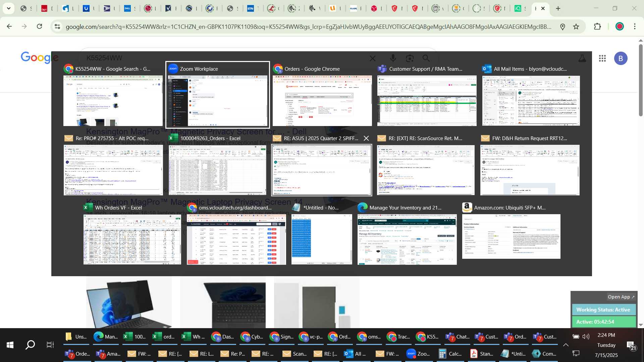Click the browser Back arrow
This screenshot has height=362, width=644.
pos(9,26)
